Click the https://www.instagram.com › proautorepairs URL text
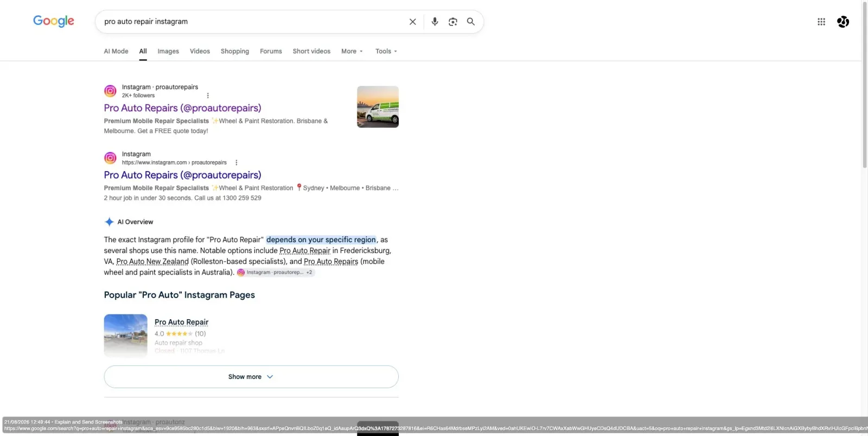This screenshot has height=436, width=868. [x=174, y=162]
